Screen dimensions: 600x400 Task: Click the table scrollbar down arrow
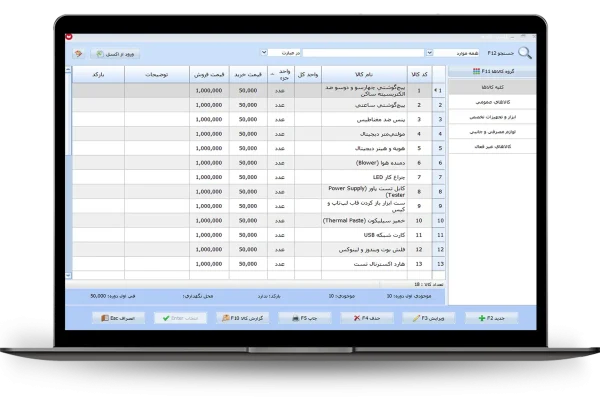click(68, 275)
